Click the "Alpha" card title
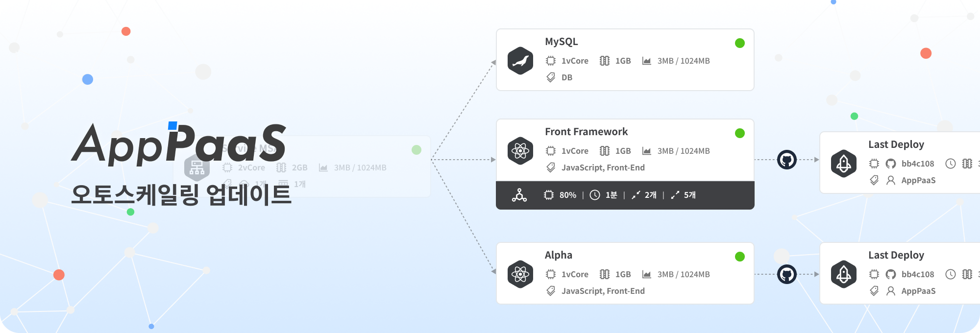Screen dimensions: 980x333 click(559, 255)
